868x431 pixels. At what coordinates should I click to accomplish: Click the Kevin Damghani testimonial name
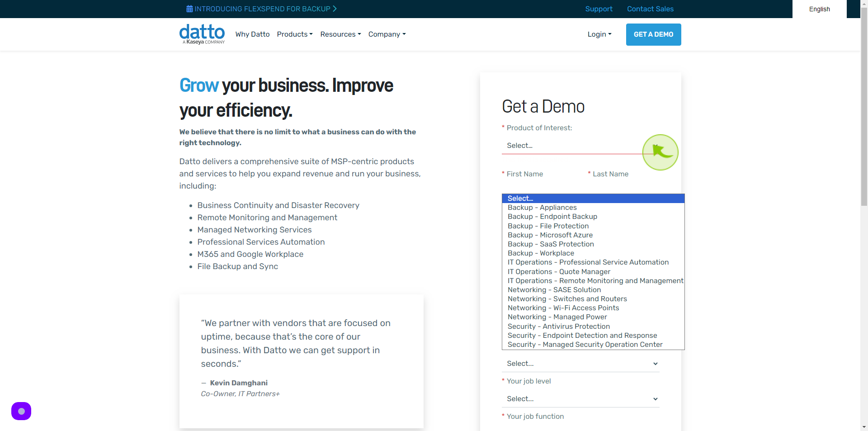tap(239, 383)
